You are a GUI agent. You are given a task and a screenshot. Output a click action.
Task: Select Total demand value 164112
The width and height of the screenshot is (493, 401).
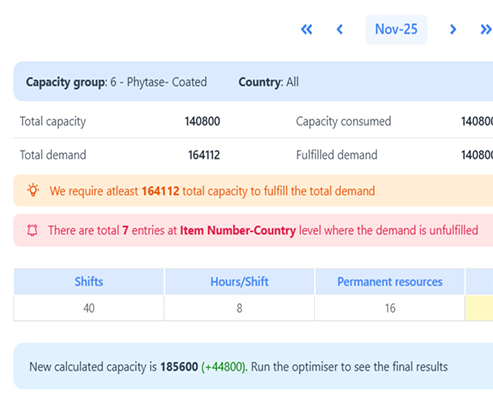(x=204, y=155)
